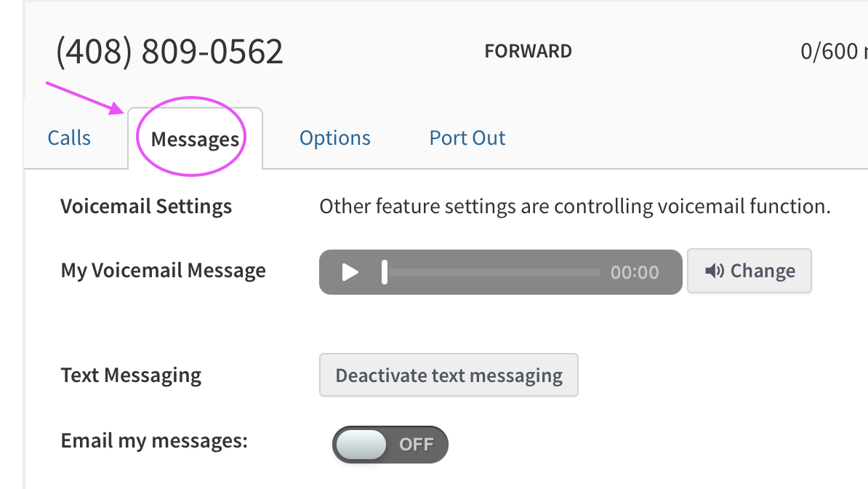Click the middle of the audio progress track
This screenshot has width=868, height=489.
click(x=493, y=272)
